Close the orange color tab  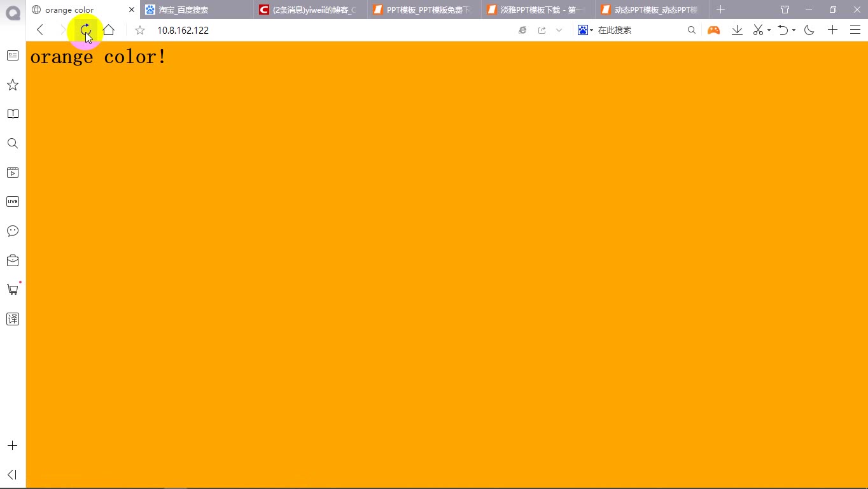(x=132, y=10)
